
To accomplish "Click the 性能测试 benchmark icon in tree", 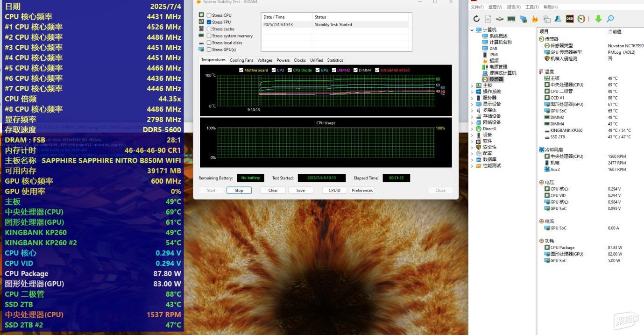I will tap(479, 166).
